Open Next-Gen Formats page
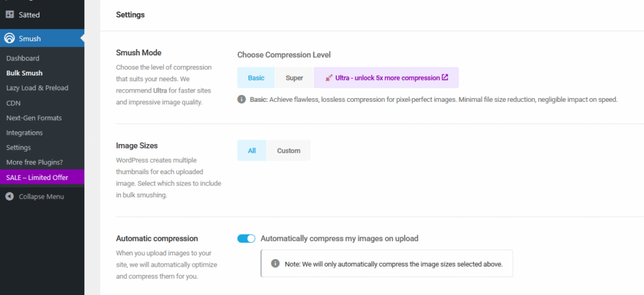The width and height of the screenshot is (644, 295). point(34,118)
